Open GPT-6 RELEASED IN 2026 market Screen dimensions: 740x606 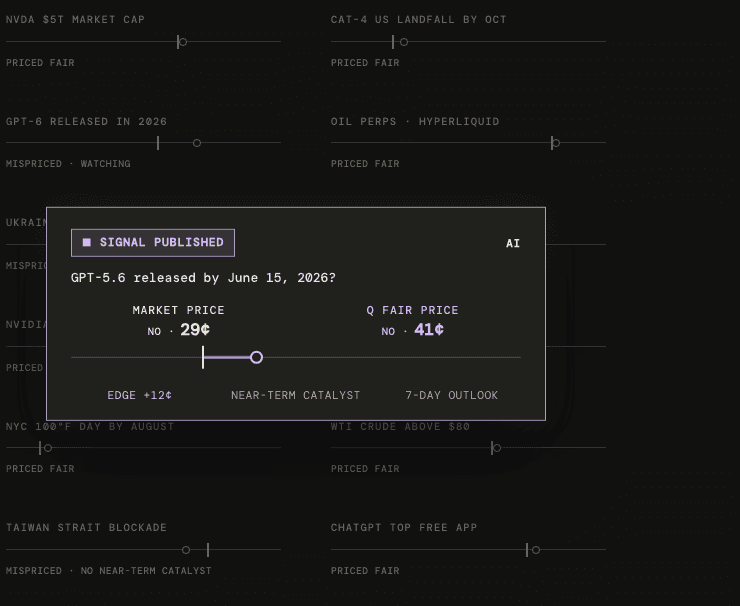point(86,121)
